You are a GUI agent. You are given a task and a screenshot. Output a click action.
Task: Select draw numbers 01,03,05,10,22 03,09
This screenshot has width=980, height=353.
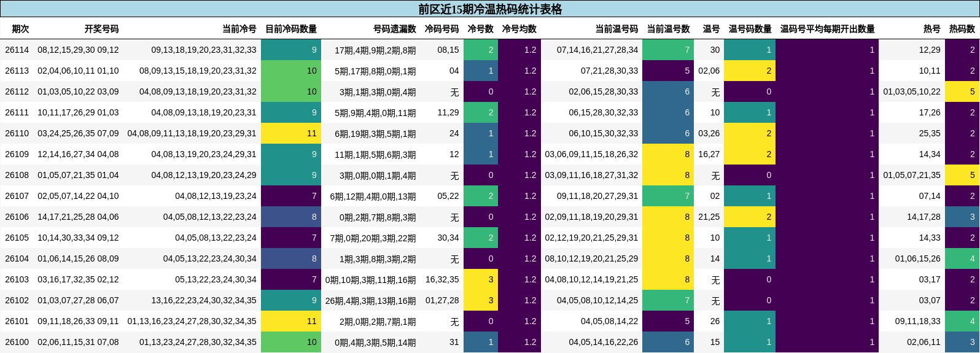point(78,91)
